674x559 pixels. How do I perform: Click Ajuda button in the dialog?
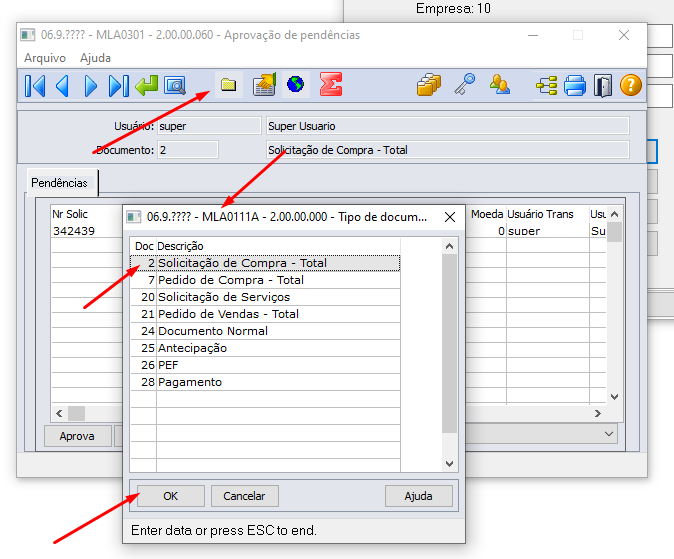[419, 496]
